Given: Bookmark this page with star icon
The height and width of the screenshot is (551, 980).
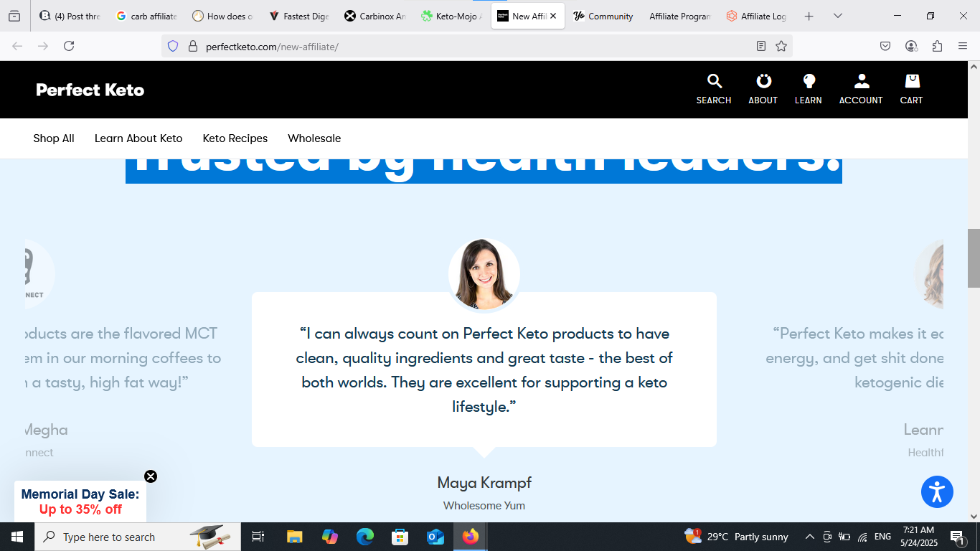Looking at the screenshot, I should pos(781,46).
